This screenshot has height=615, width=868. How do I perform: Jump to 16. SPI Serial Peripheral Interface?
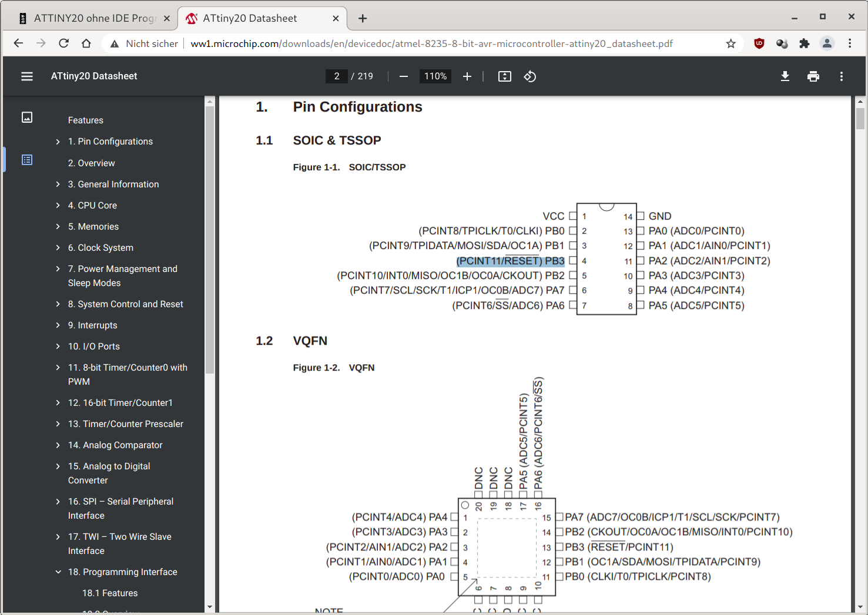(x=120, y=509)
